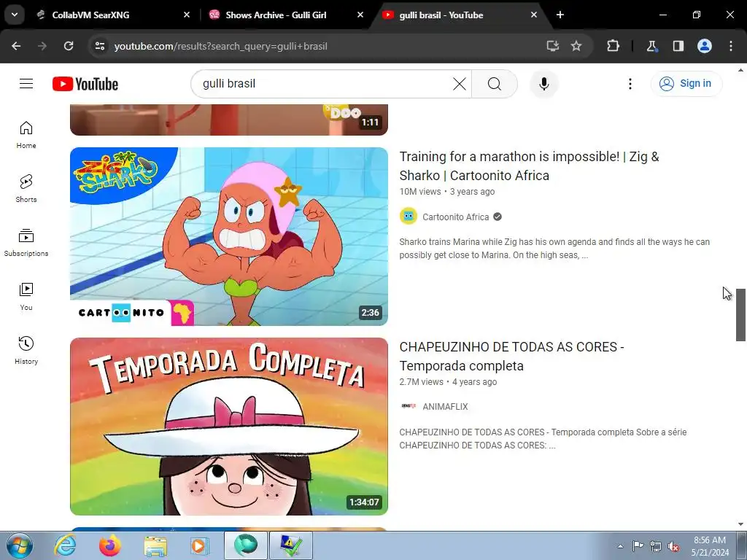747x560 pixels.
Task: Clear the search query with the X
Action: tap(460, 84)
